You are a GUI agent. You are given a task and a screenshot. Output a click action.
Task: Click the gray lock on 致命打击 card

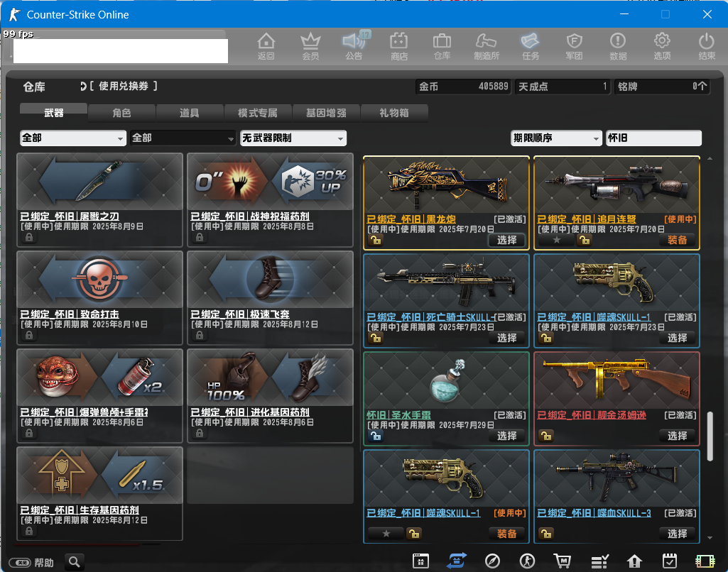click(29, 335)
